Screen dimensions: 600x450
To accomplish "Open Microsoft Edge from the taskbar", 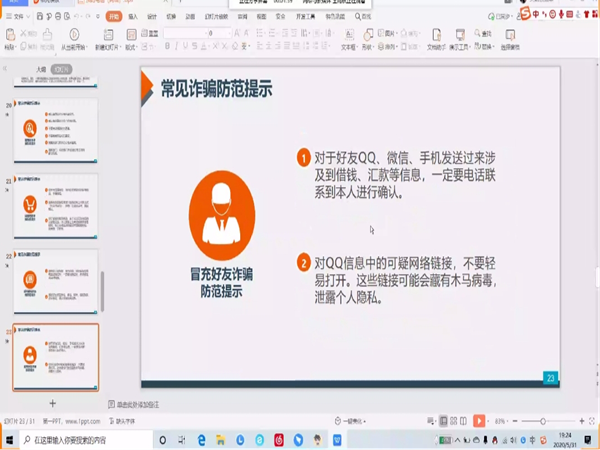I will (201, 439).
